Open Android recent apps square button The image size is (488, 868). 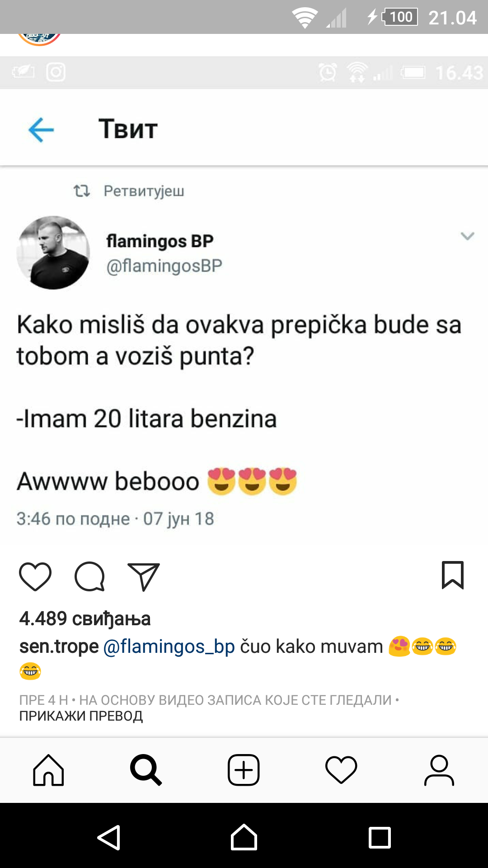point(380,838)
